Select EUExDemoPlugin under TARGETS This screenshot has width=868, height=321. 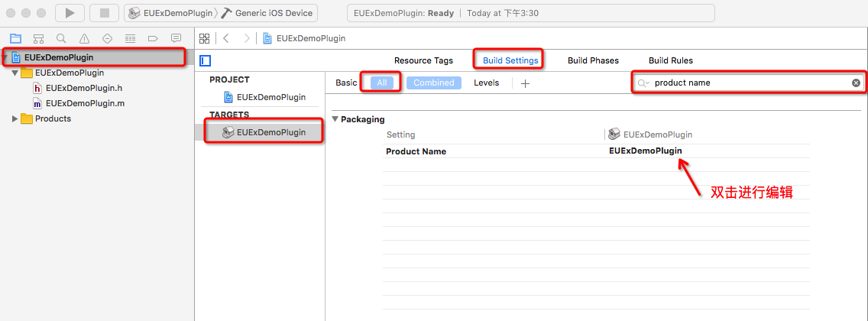tap(270, 132)
